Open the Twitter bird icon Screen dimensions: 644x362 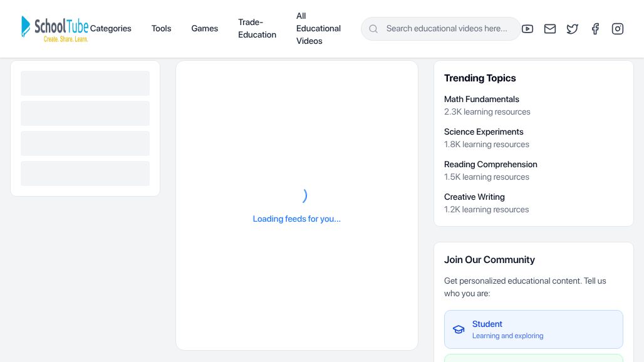[573, 29]
